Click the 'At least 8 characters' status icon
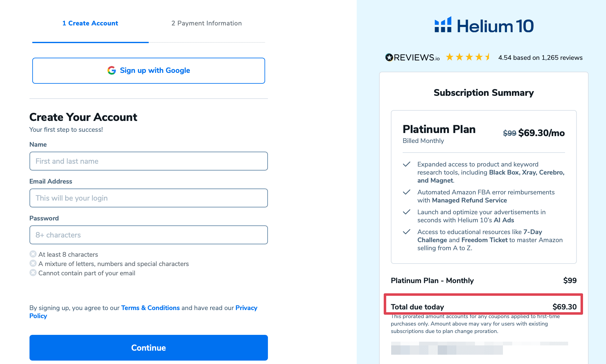 (x=33, y=254)
